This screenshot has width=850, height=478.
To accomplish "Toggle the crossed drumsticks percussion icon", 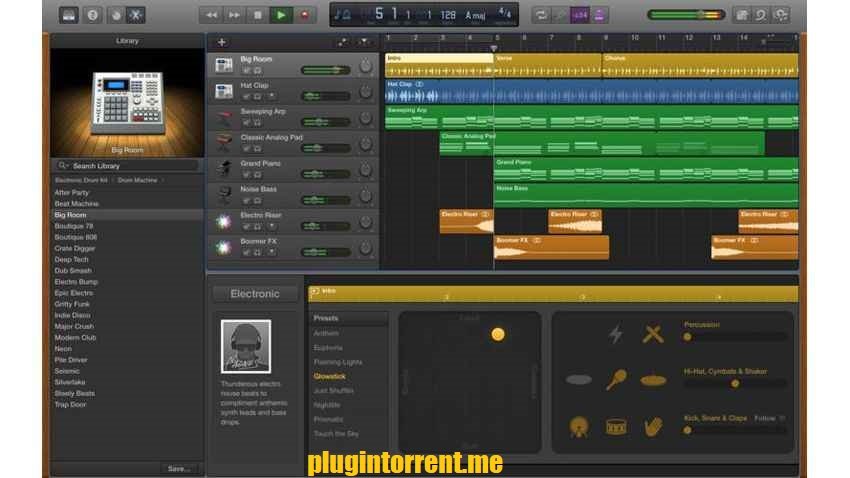I will [653, 334].
